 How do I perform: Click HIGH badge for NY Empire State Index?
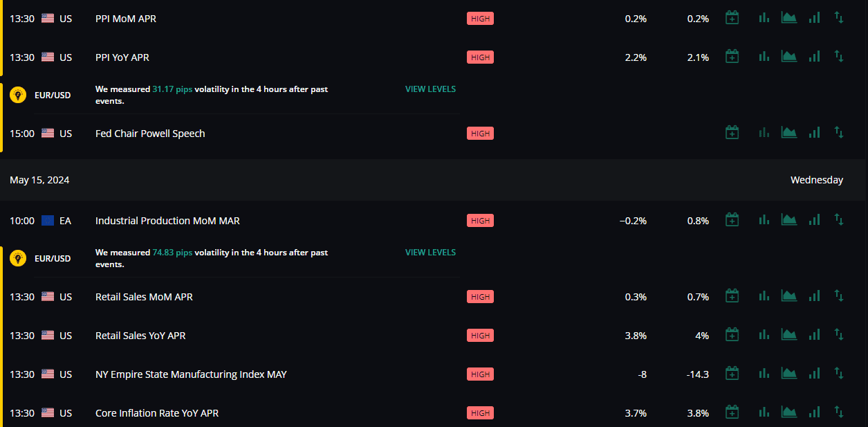tap(480, 374)
